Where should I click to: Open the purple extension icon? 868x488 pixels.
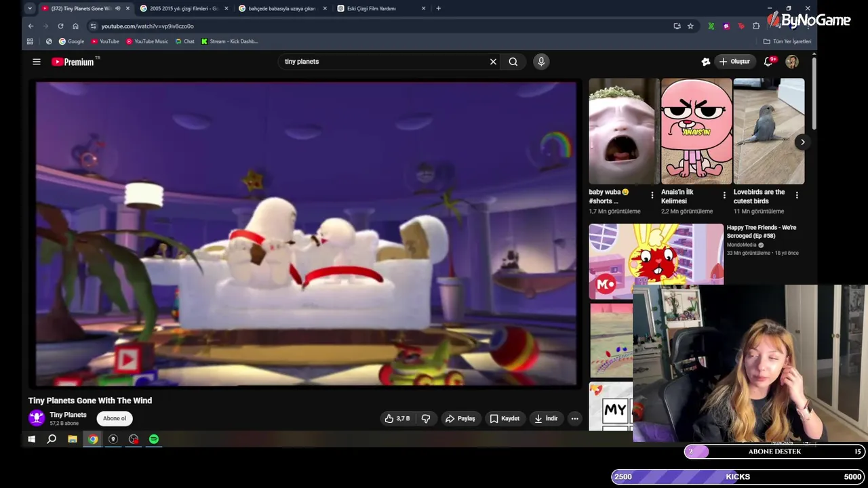point(726,26)
